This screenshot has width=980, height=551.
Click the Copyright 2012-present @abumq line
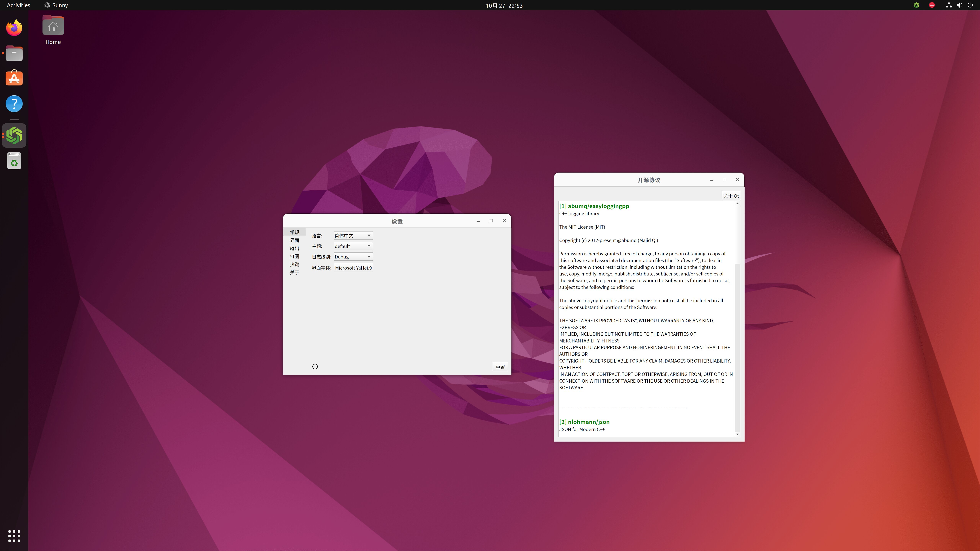608,240
